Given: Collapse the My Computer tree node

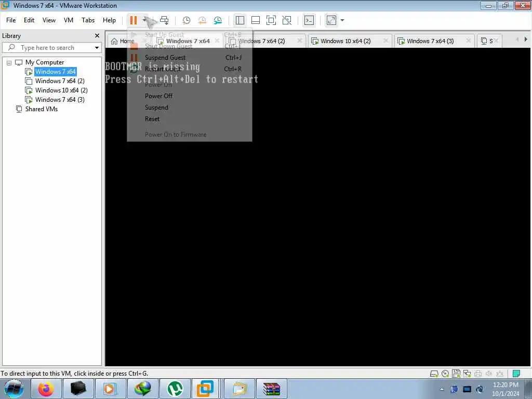Looking at the screenshot, I should 9,63.
